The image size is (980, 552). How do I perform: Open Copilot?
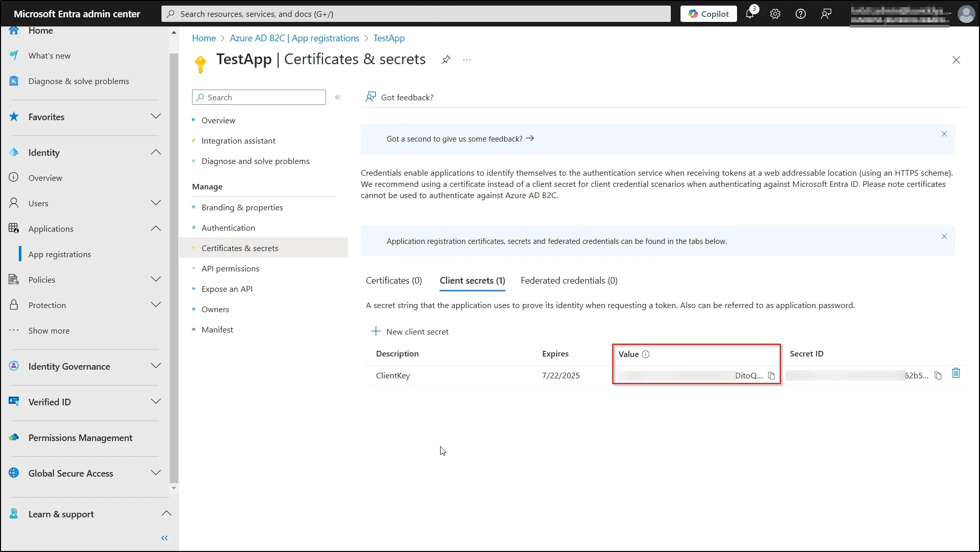[x=708, y=14]
